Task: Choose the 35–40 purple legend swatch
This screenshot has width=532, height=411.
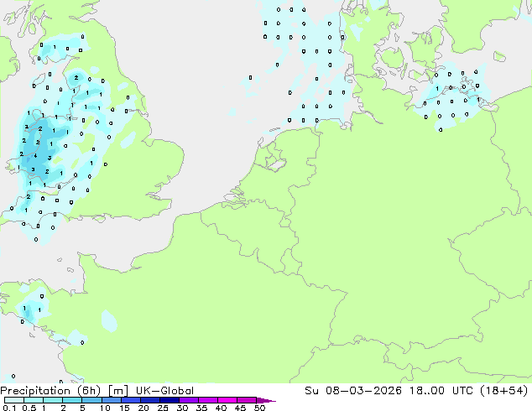Action: (207, 400)
